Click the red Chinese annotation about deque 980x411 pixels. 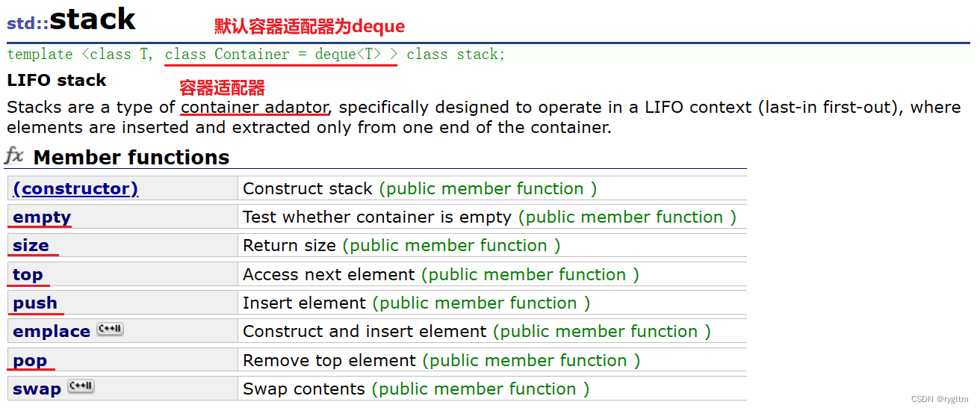pos(310,26)
